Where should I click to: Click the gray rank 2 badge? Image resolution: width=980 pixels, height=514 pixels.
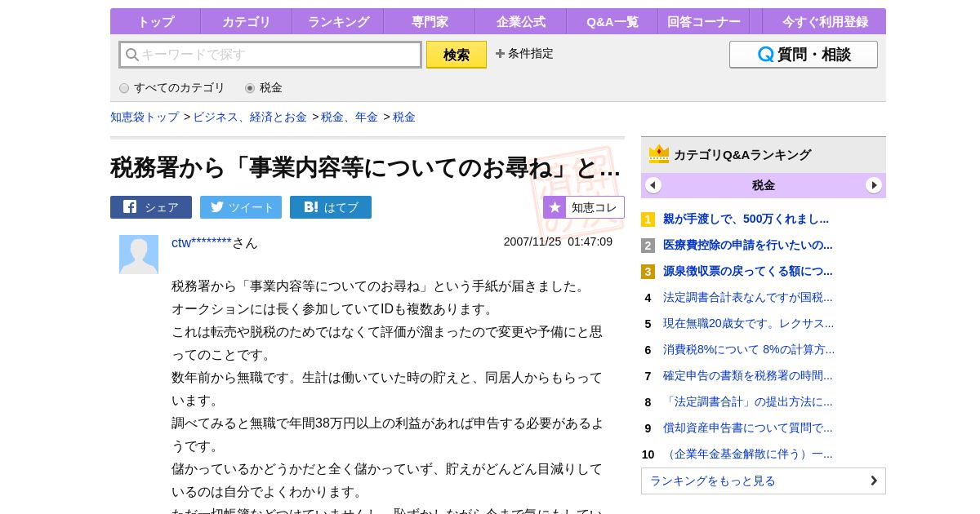pyautogui.click(x=648, y=246)
